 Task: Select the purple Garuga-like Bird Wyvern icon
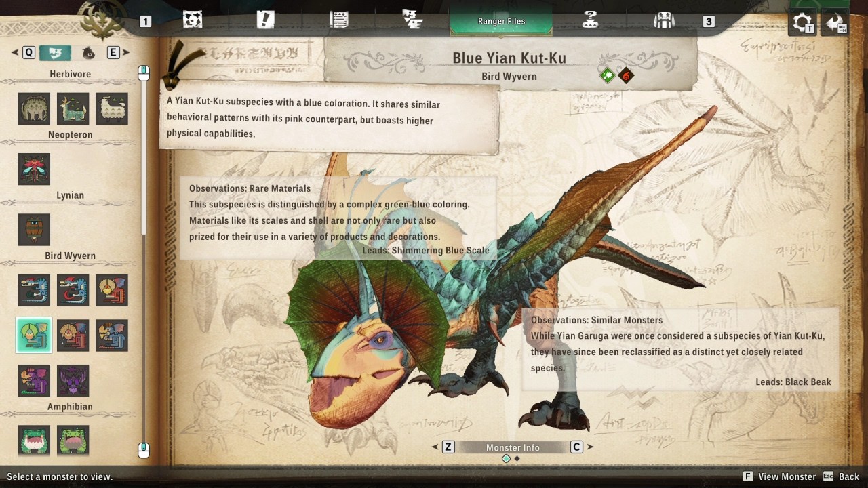pos(34,381)
